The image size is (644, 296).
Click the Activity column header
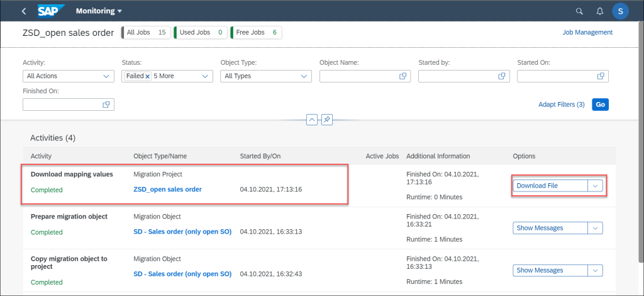[x=41, y=156]
